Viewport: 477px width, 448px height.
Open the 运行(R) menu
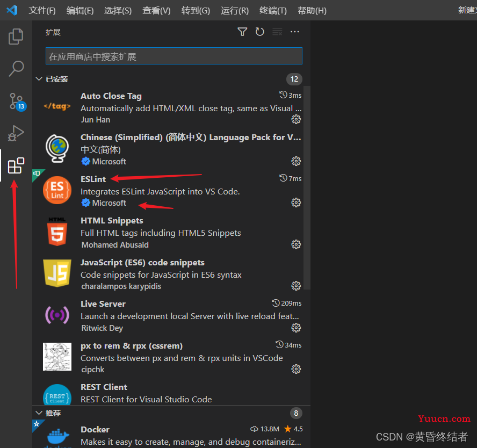click(x=235, y=11)
